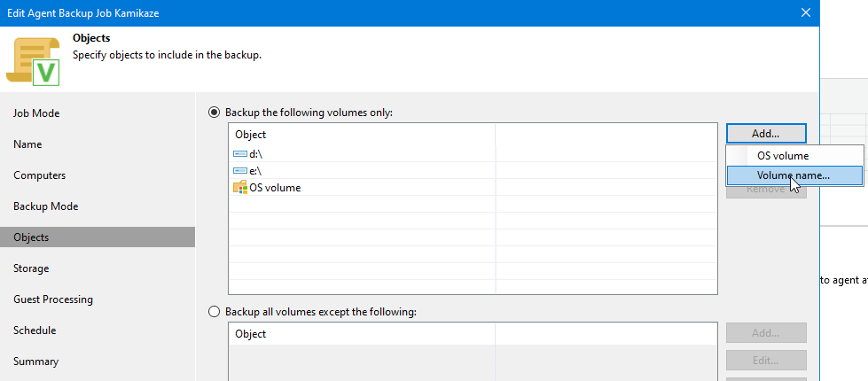
Task: Open the Storage step
Action: click(x=31, y=268)
